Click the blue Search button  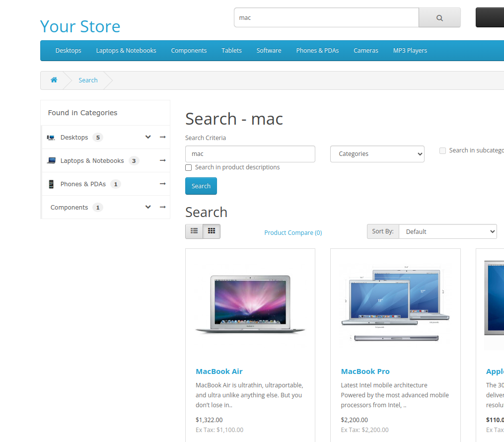click(201, 186)
